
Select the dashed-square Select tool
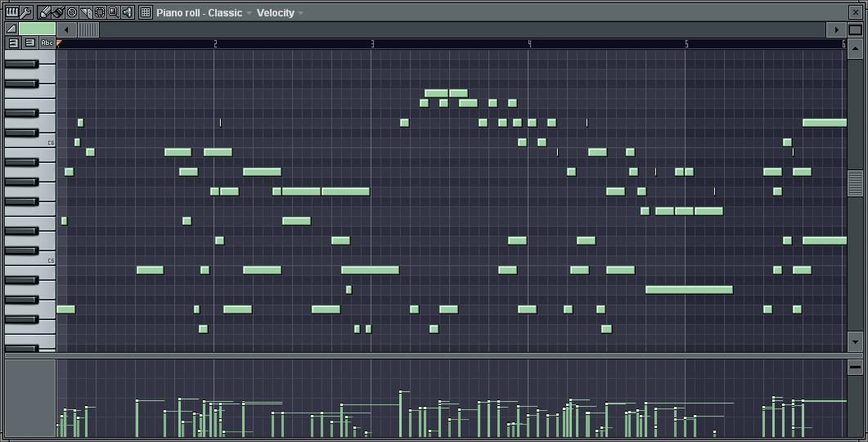click(x=100, y=12)
